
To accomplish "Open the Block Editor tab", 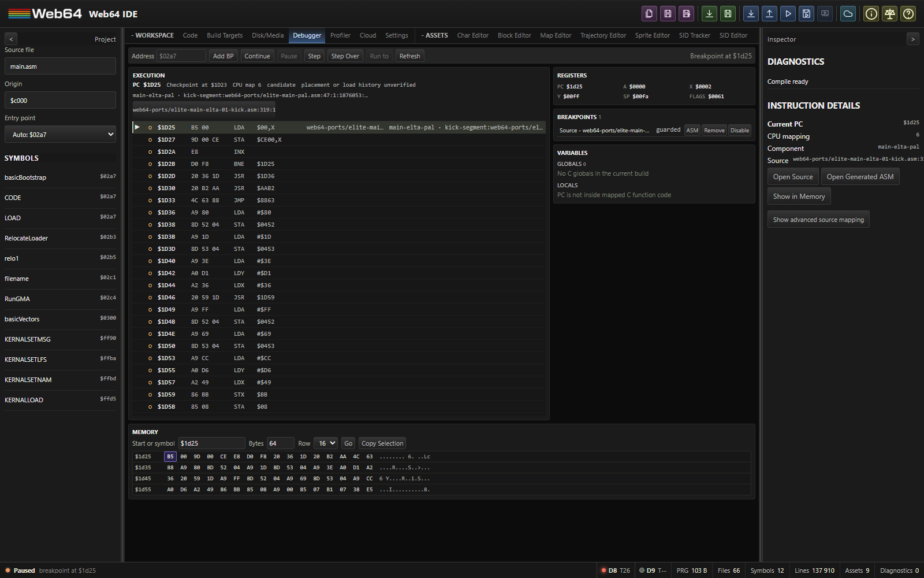I will pyautogui.click(x=514, y=35).
